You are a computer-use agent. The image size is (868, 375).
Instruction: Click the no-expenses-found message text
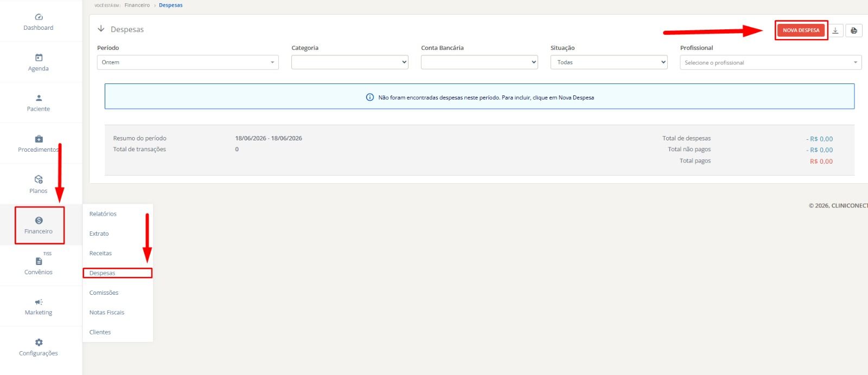coord(486,98)
